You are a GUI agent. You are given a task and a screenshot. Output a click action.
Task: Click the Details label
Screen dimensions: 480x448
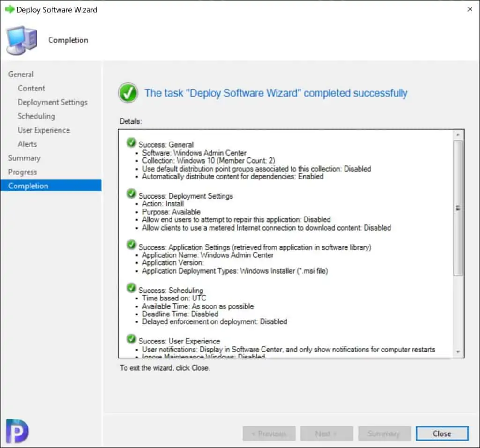131,121
